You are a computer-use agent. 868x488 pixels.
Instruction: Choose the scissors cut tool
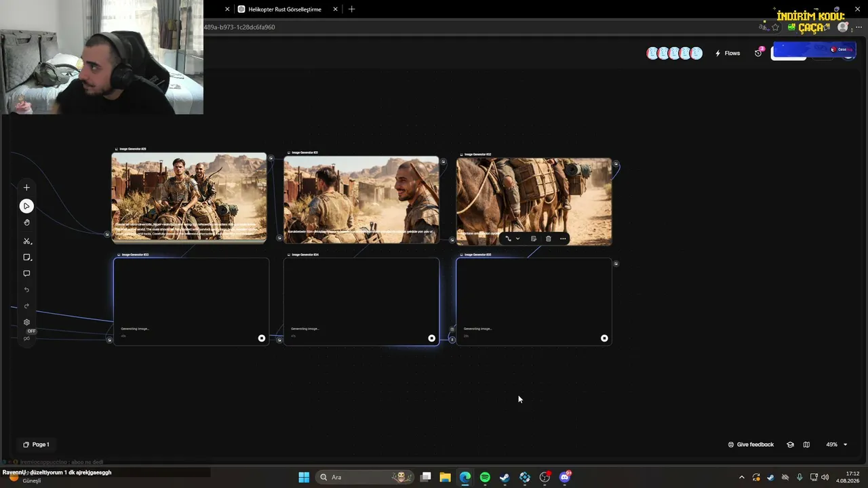26,241
